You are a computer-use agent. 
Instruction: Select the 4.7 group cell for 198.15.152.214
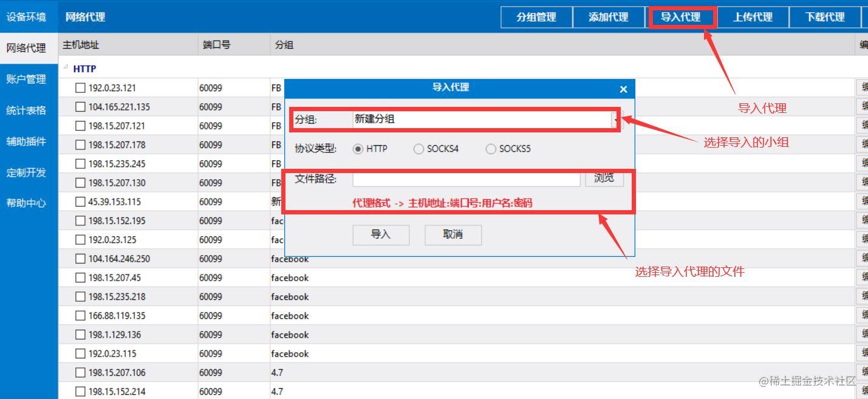(x=277, y=392)
